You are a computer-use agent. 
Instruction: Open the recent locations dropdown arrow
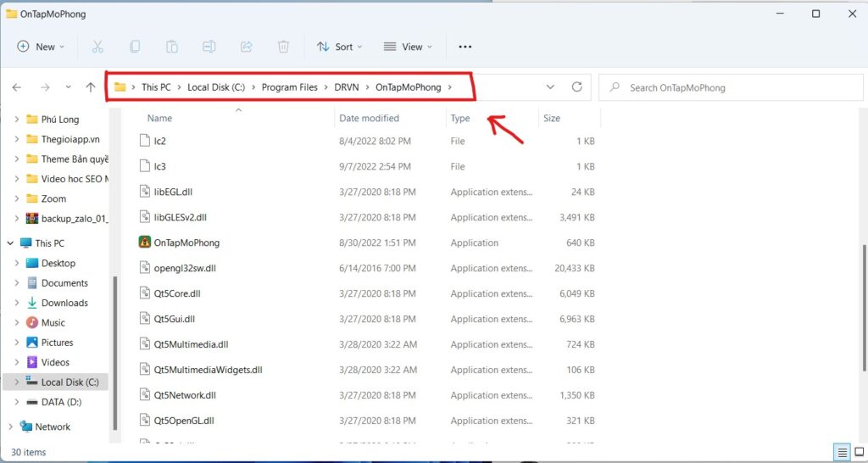(x=68, y=87)
